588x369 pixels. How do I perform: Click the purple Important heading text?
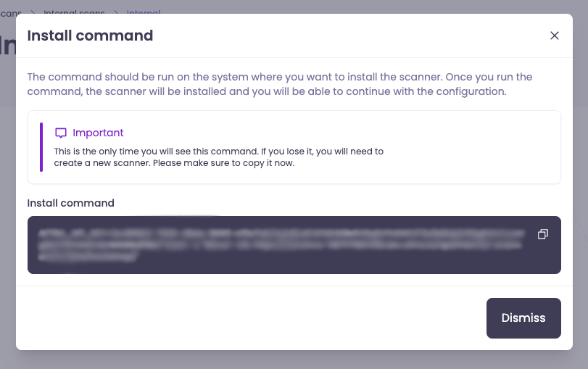click(98, 133)
